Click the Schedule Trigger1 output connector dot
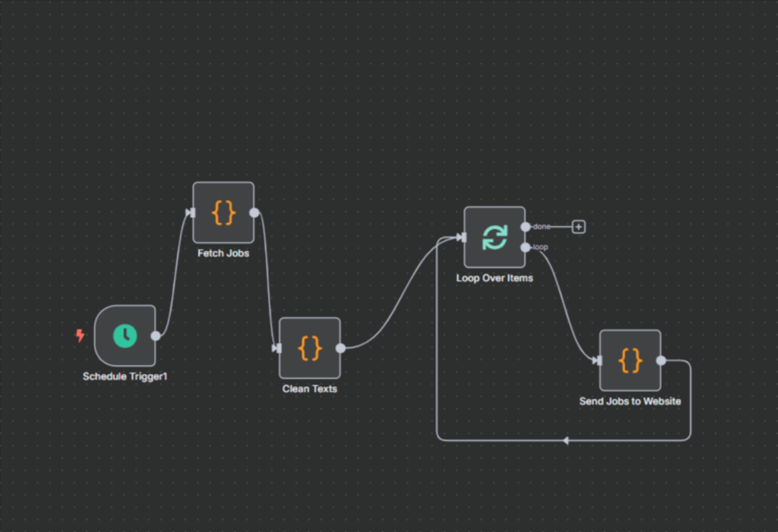The width and height of the screenshot is (778, 532). [x=156, y=336]
